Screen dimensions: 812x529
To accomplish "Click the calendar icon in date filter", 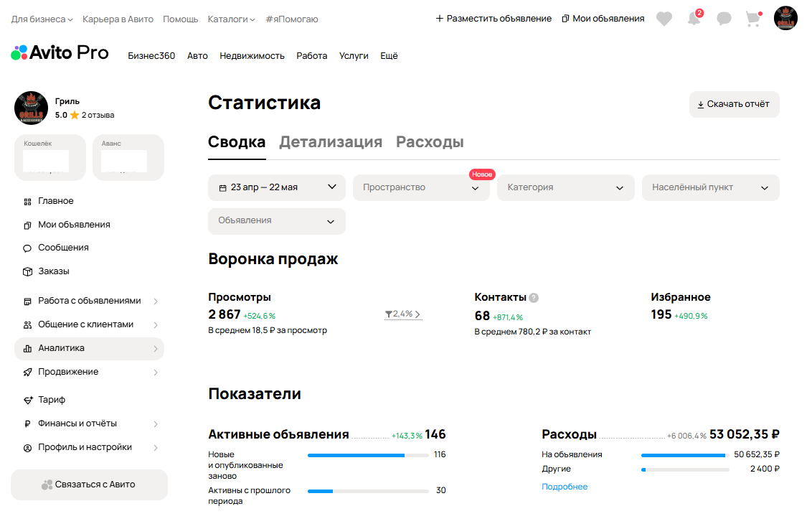I will [222, 187].
